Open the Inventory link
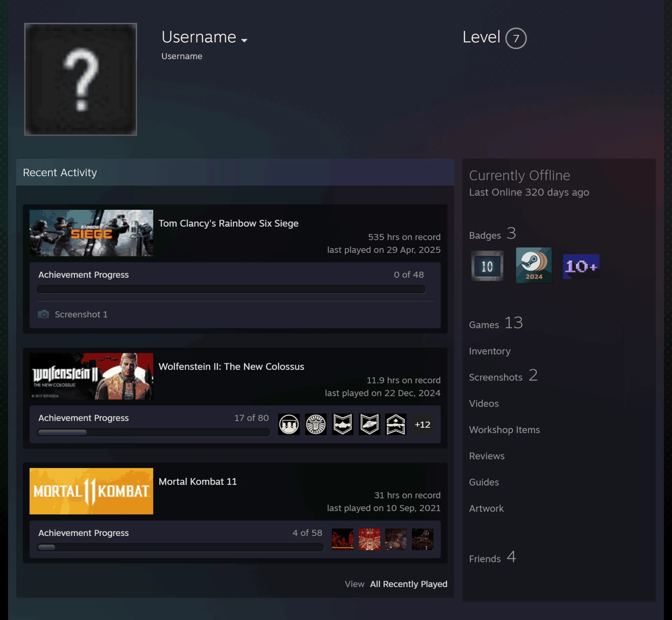Screen dimensions: 672x620 [x=490, y=351]
